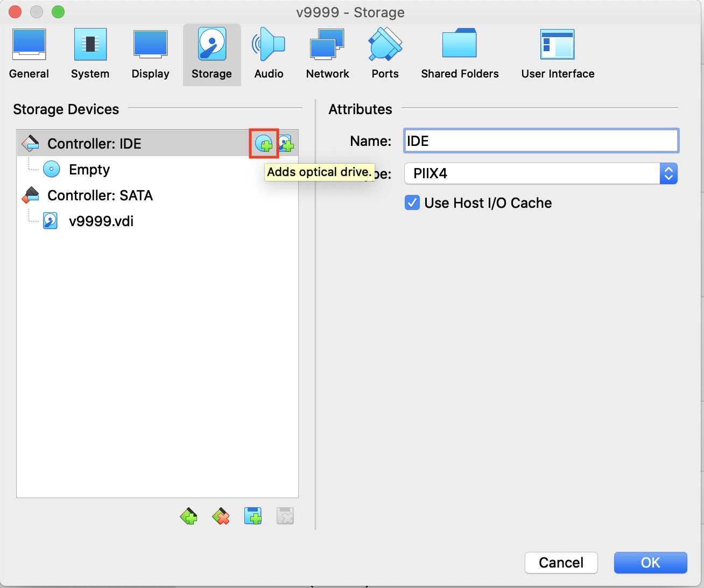
Task: Select the v9999.vdi disk
Action: [101, 221]
